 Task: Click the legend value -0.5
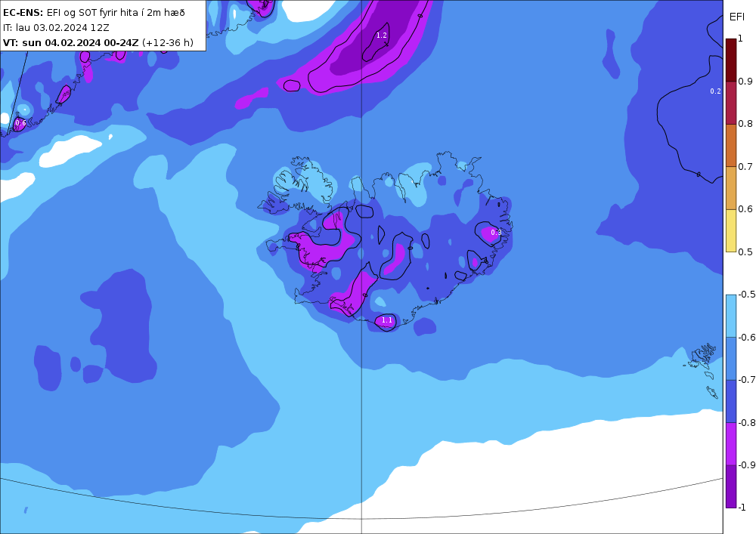pos(747,295)
